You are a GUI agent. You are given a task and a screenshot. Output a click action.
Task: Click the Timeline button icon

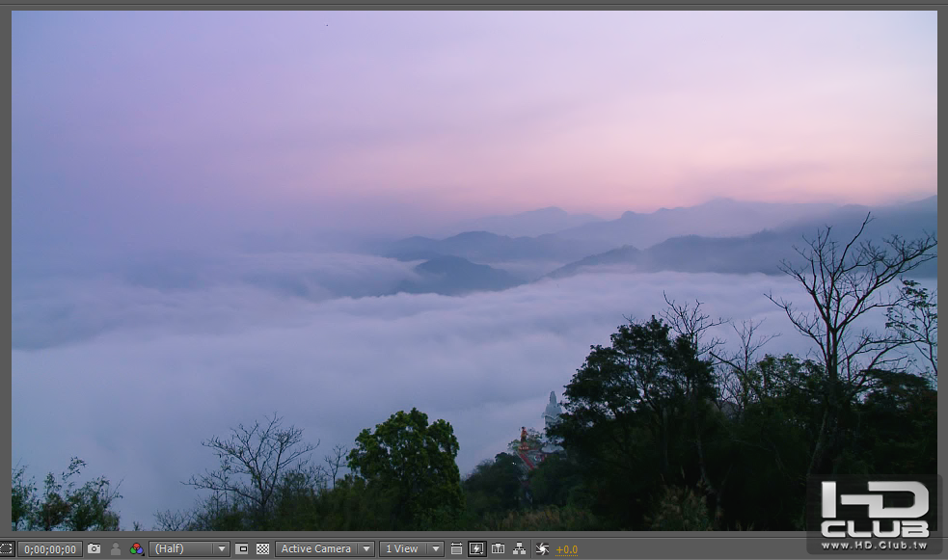point(499,548)
